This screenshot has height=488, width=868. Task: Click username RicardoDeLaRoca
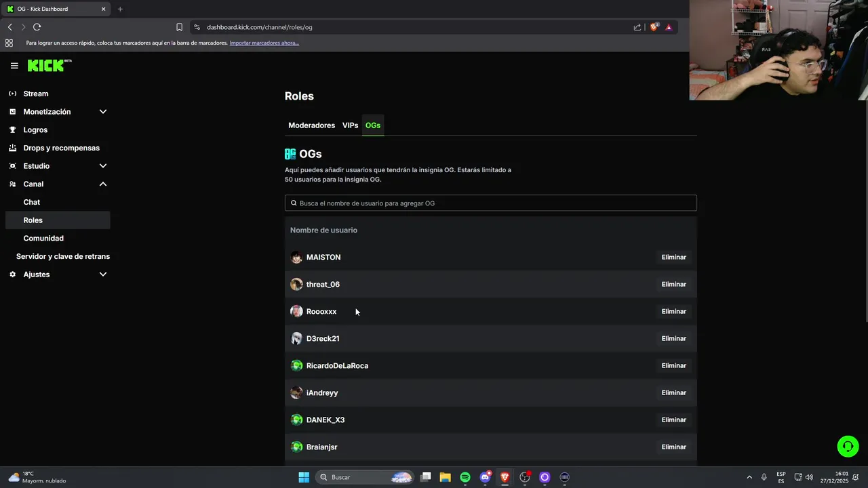337,365
